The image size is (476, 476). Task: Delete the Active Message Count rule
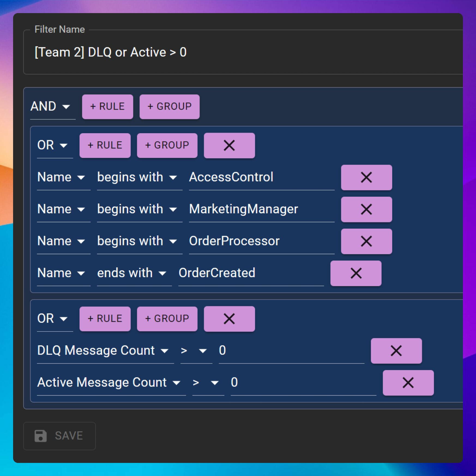pos(408,382)
